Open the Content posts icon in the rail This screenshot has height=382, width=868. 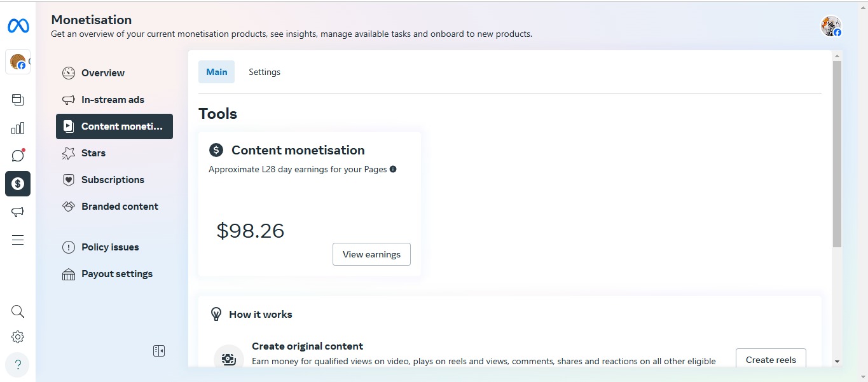pos(17,99)
